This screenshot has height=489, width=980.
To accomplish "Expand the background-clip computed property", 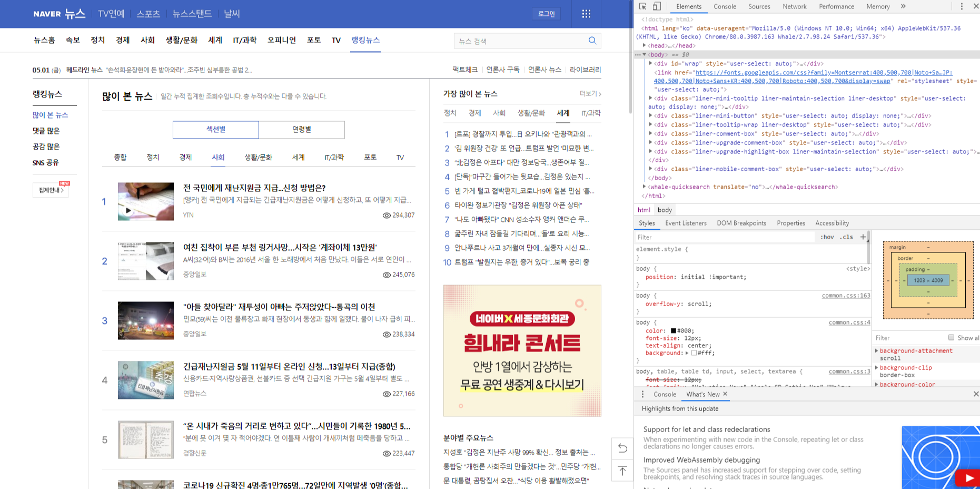I will [x=877, y=368].
